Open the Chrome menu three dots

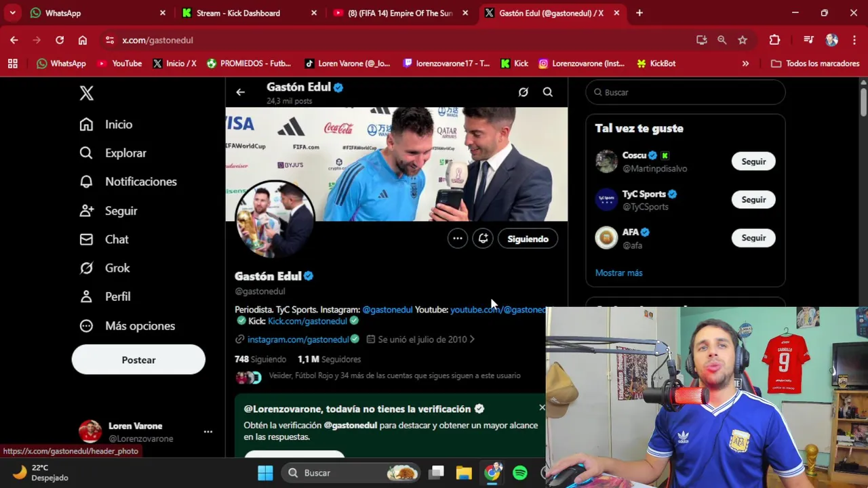[x=854, y=40]
